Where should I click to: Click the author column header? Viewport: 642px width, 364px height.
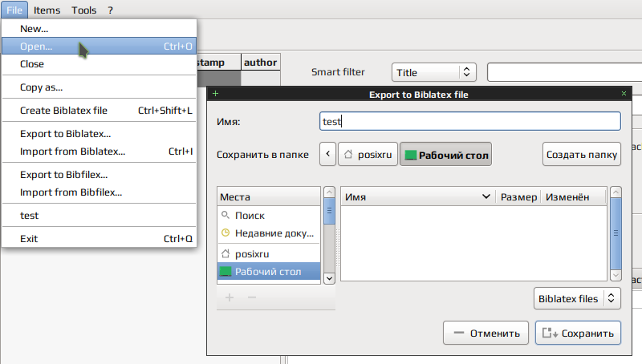260,63
